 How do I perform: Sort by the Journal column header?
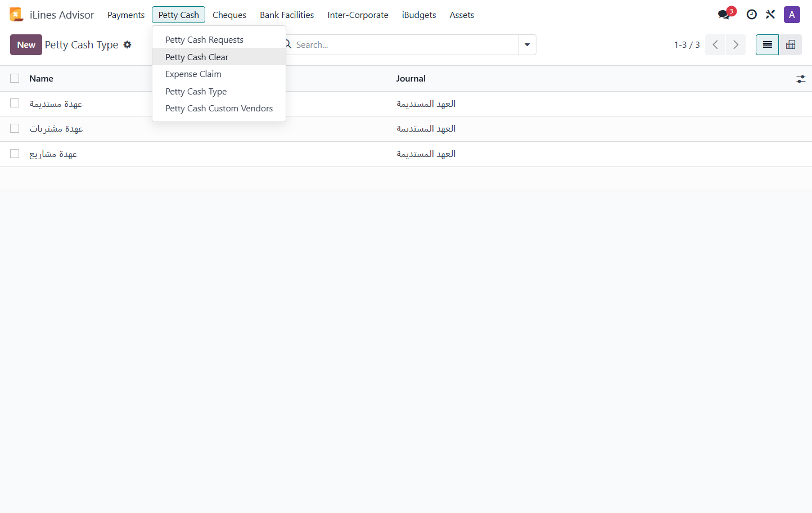click(410, 79)
